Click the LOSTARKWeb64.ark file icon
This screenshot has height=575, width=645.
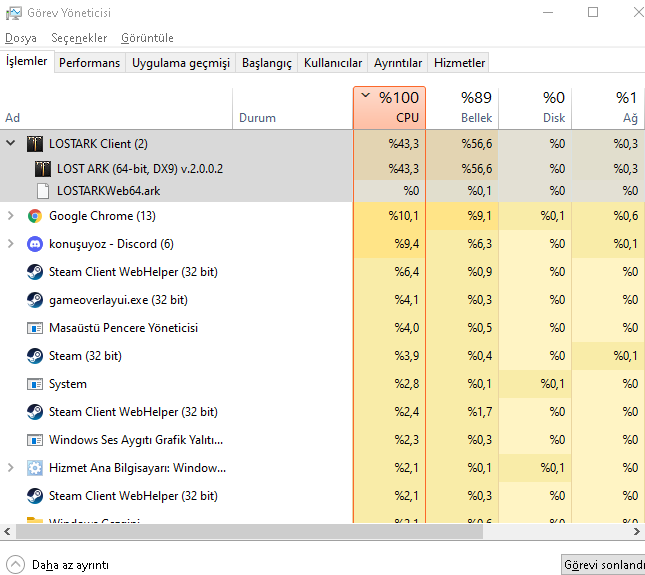click(x=43, y=191)
